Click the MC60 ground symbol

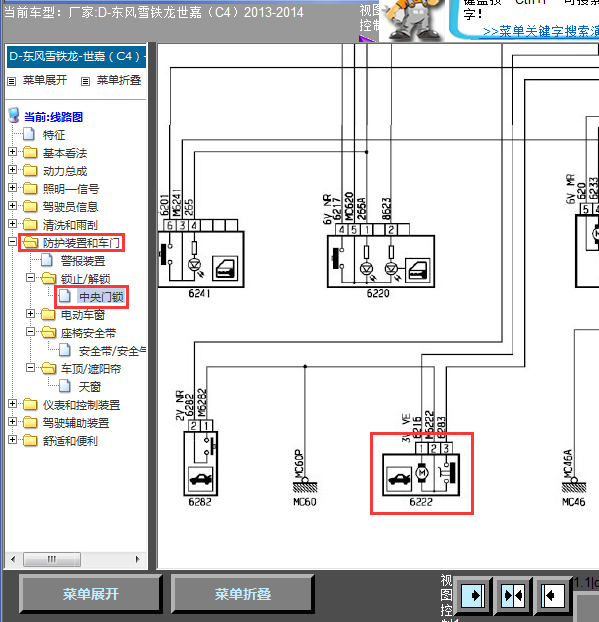click(x=305, y=486)
